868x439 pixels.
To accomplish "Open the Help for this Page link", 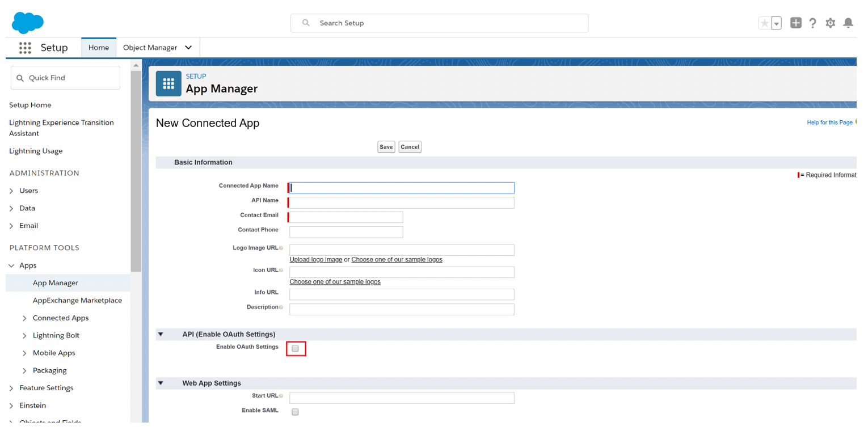I will [x=830, y=123].
